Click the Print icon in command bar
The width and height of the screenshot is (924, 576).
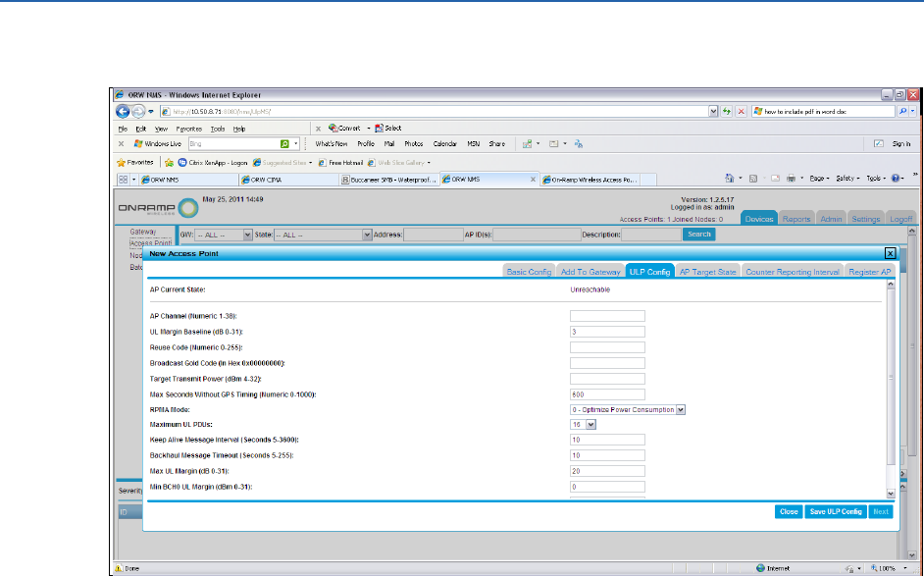[x=791, y=178]
